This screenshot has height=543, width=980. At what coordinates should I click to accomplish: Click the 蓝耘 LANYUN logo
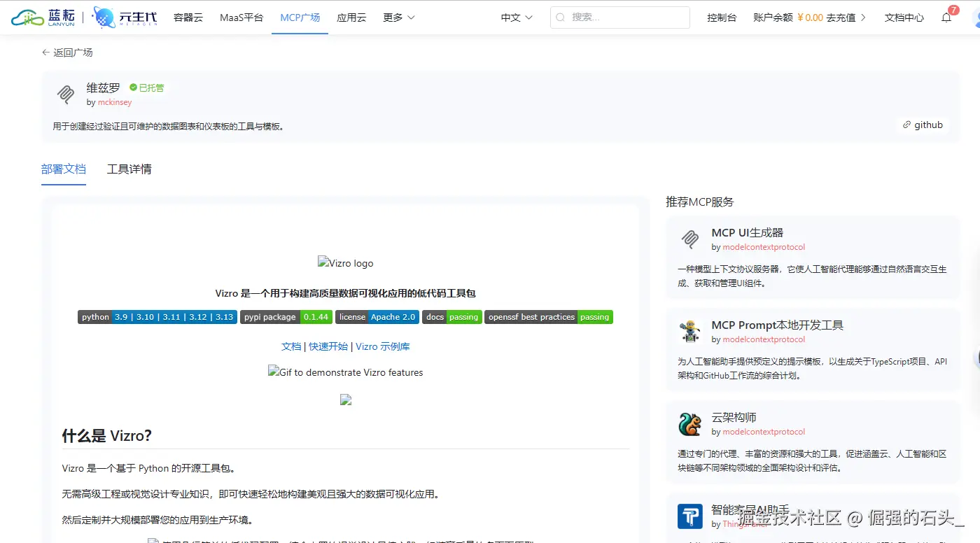point(42,17)
